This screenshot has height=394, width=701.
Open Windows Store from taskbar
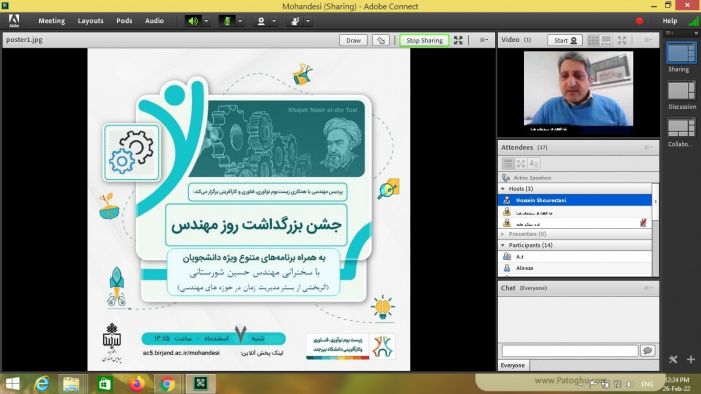click(x=105, y=384)
